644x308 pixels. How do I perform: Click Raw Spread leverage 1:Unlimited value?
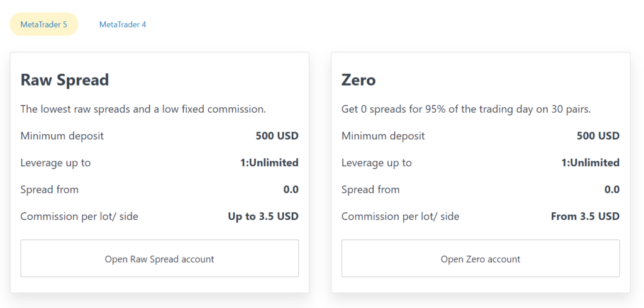269,163
